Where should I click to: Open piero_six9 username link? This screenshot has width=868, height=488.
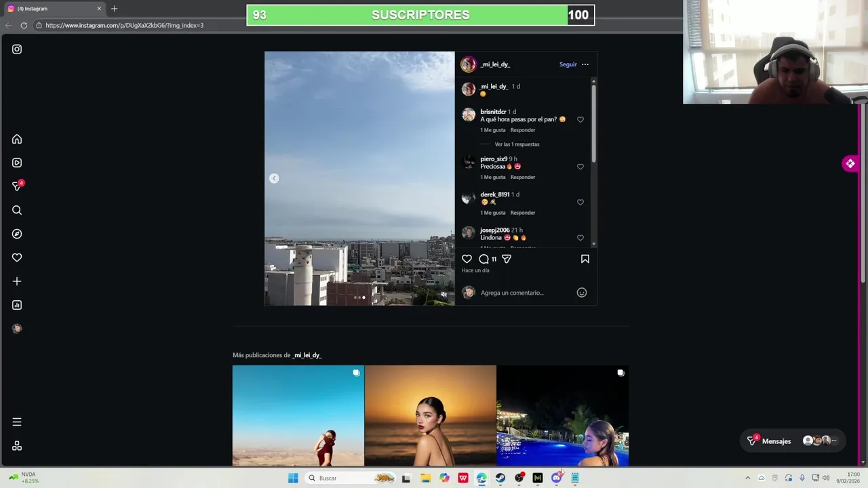click(x=494, y=159)
